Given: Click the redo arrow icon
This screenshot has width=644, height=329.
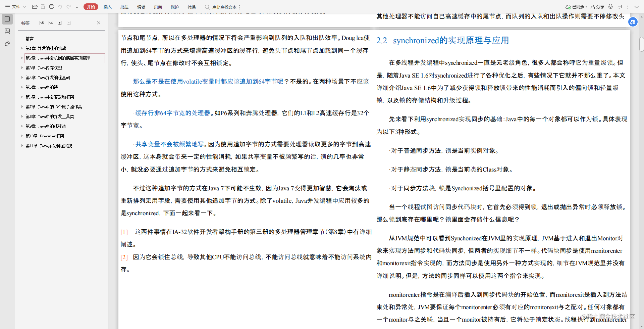Looking at the screenshot, I should tap(68, 7).
